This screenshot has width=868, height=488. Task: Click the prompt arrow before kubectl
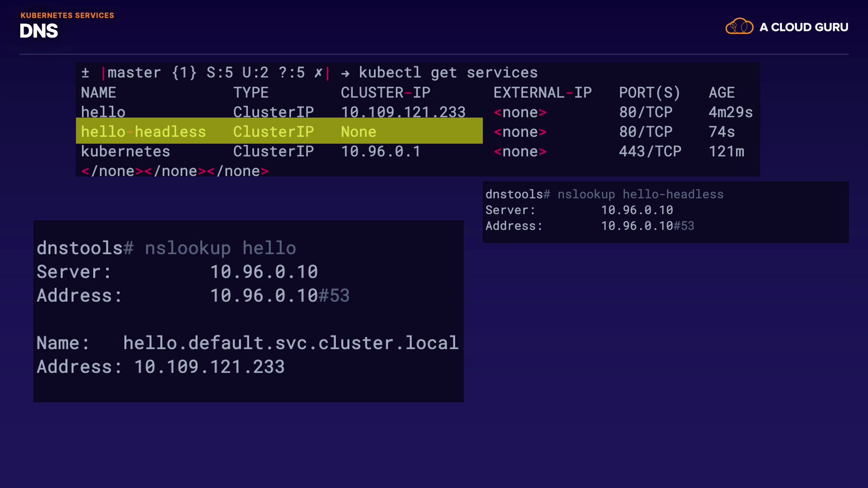coord(345,73)
